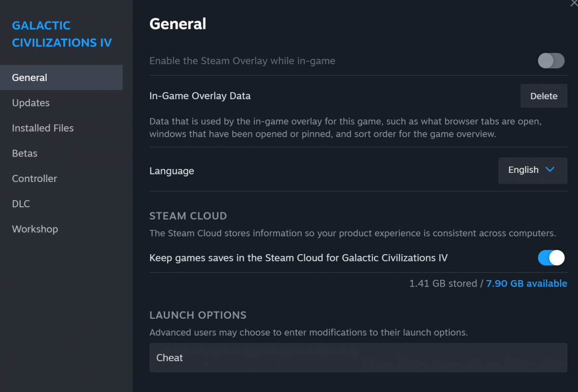Click the Language label

pyautogui.click(x=171, y=171)
